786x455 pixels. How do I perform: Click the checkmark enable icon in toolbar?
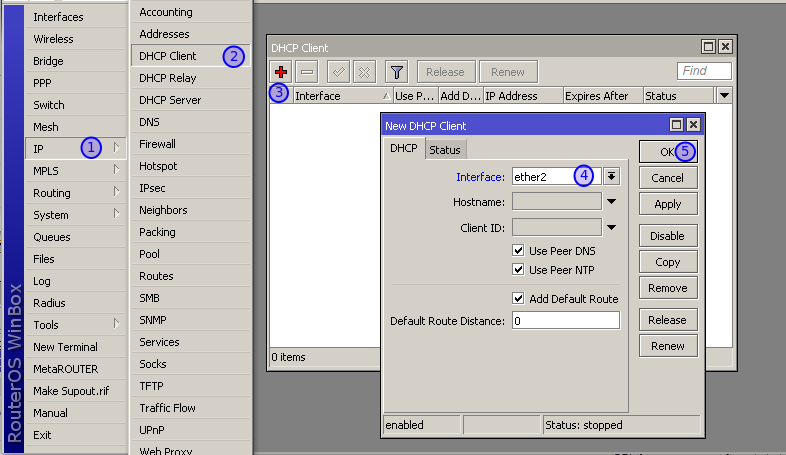[339, 72]
